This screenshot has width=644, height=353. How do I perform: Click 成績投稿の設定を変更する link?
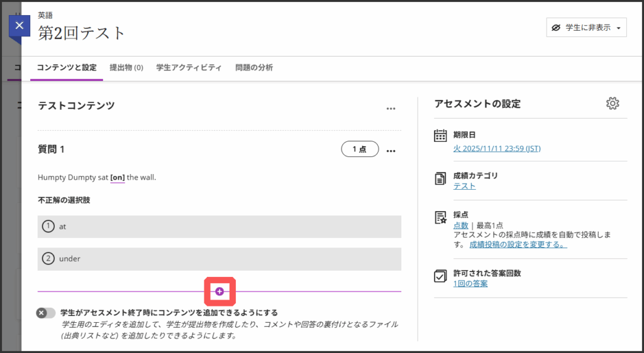(x=518, y=244)
